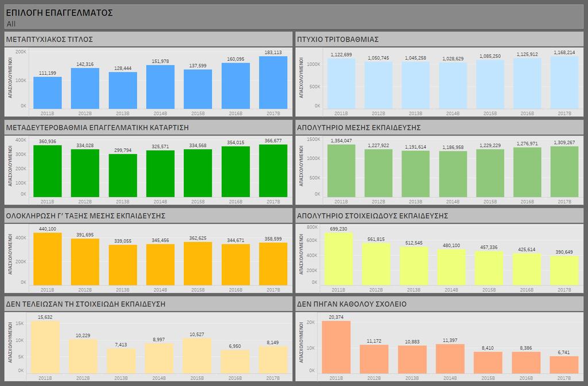588x386 pixels.
Task: Select the 11,172 value label
Action: click(374, 341)
